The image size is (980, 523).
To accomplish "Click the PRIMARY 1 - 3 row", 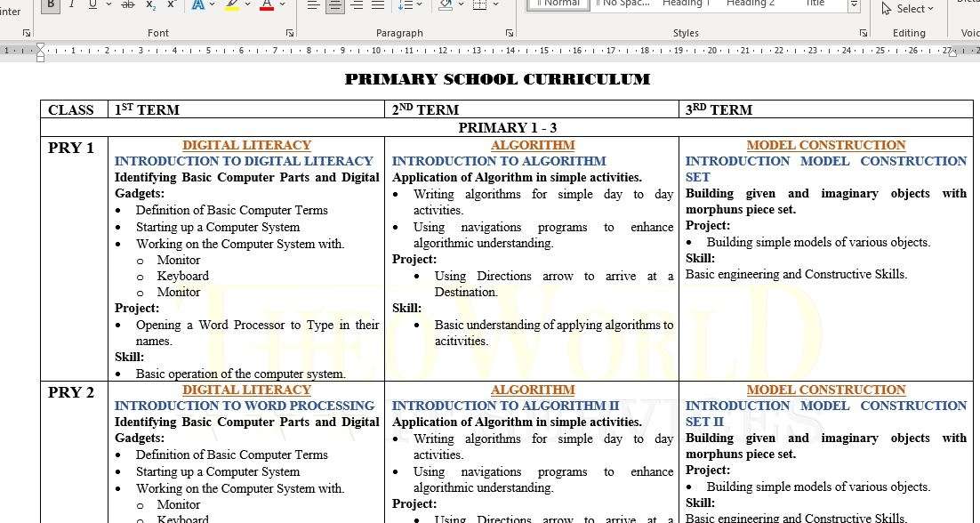I will [x=507, y=128].
